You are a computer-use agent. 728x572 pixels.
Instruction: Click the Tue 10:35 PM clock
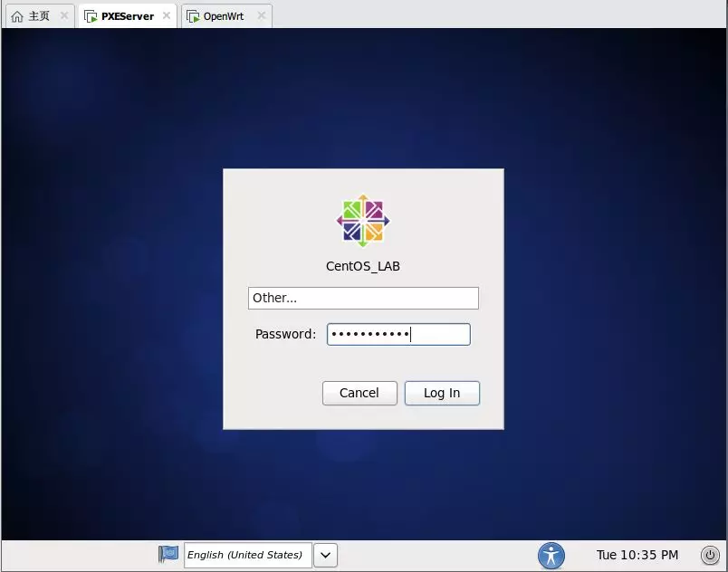coord(637,555)
